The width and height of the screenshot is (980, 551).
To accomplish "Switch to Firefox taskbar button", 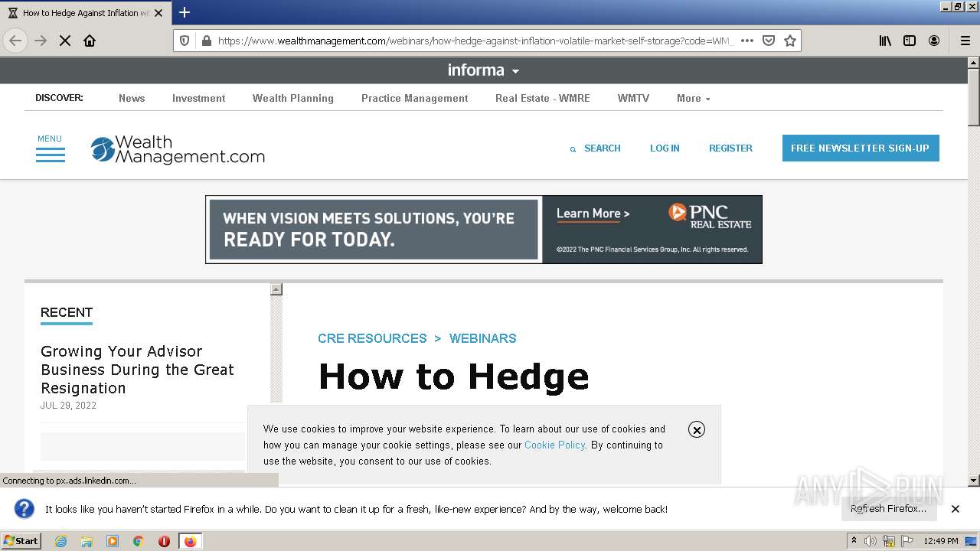I will click(190, 541).
